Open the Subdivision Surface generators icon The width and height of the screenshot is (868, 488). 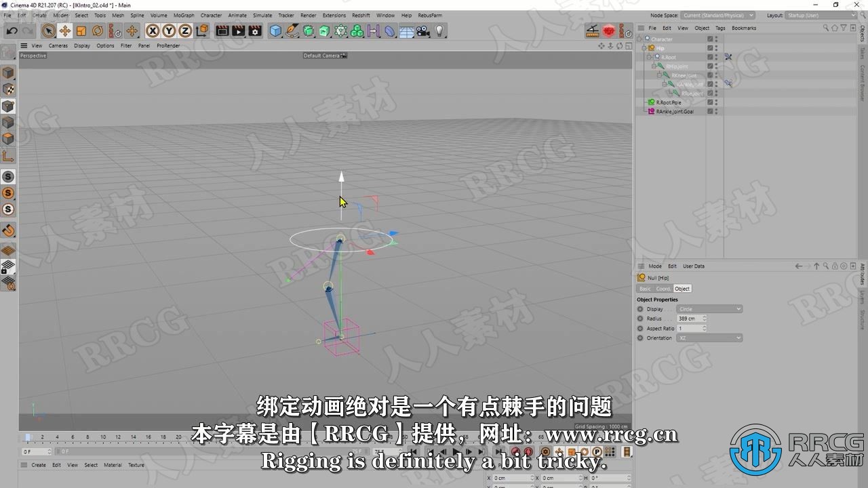point(309,30)
